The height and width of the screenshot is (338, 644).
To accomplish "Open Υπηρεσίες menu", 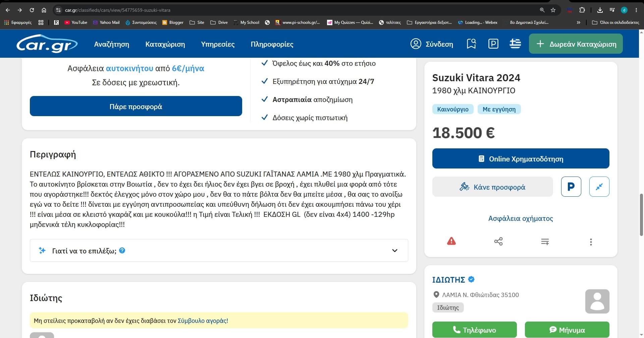I will pos(218,44).
